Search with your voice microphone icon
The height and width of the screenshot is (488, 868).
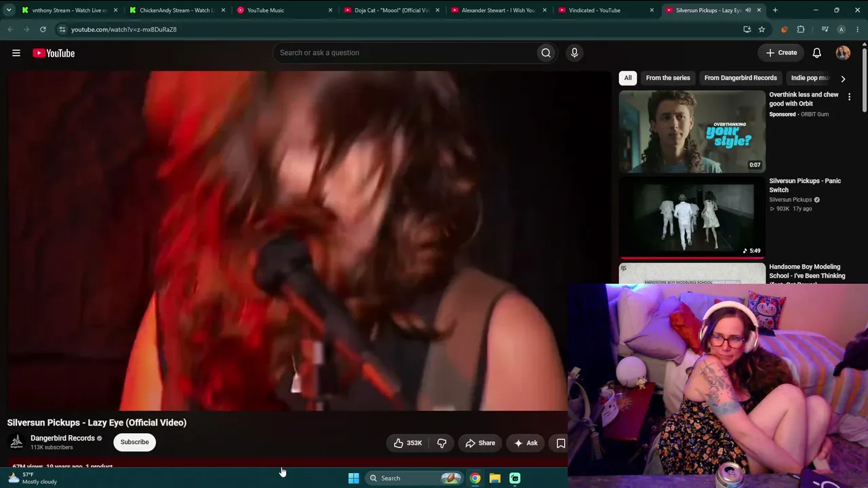[574, 53]
